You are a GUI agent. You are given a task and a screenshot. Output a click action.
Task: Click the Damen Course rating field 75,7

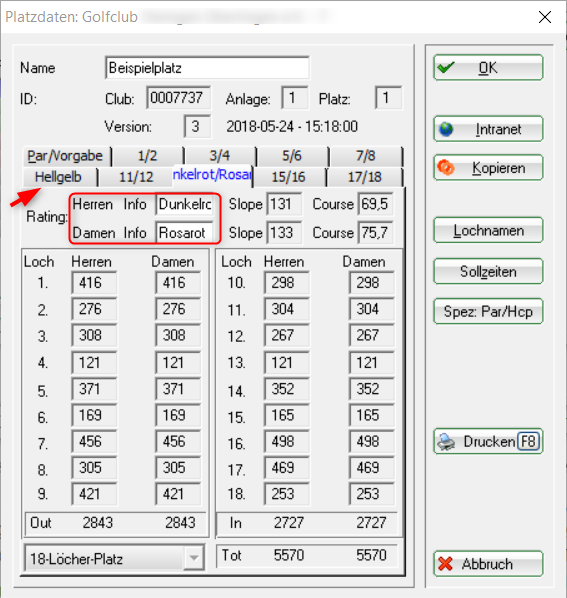[x=376, y=233]
